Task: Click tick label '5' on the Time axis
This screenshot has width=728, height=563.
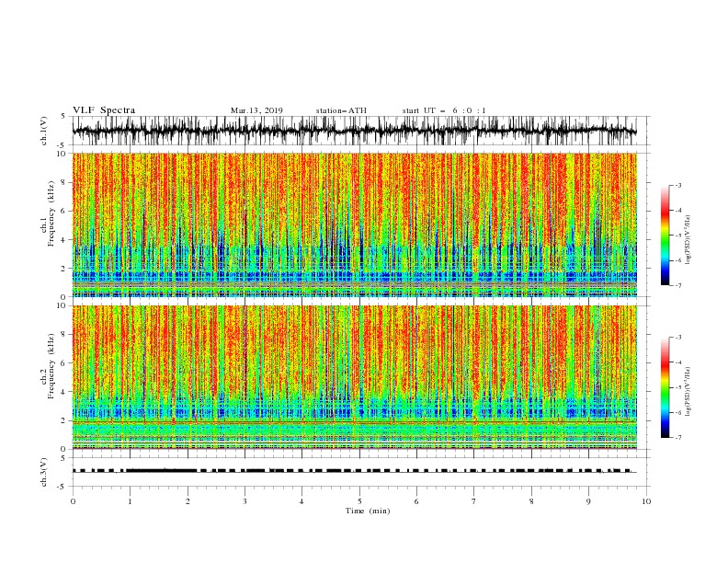Action: (359, 501)
